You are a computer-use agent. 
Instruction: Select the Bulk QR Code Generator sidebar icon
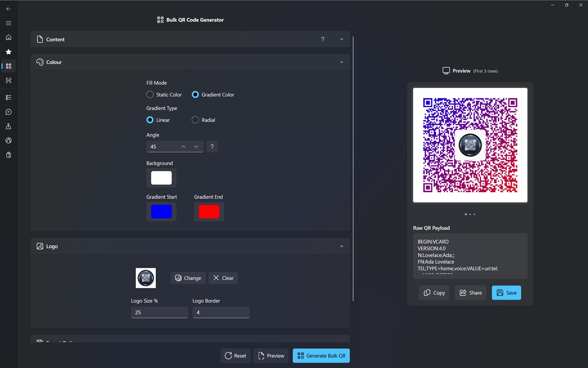coord(8,66)
